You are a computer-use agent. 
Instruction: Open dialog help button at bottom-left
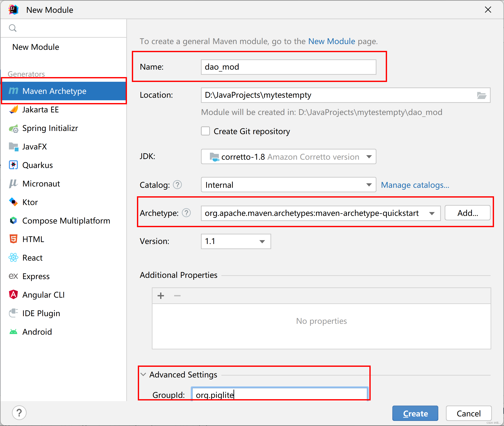coord(19,413)
